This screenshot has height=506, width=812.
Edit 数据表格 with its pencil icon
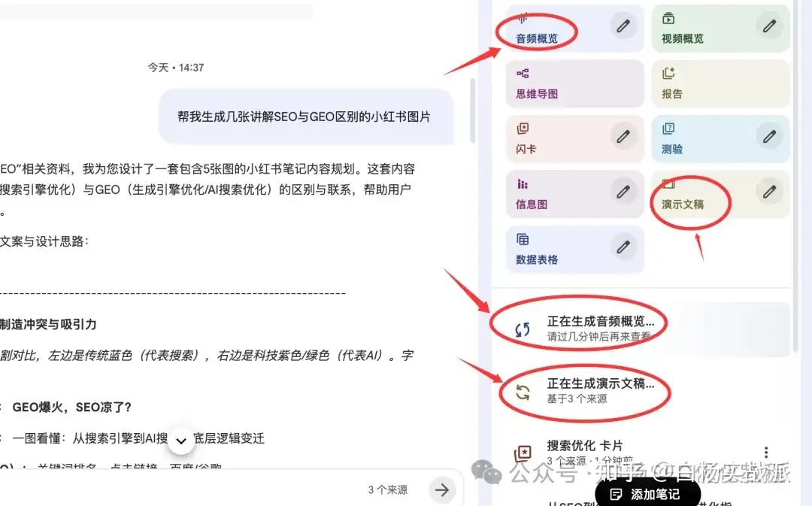pyautogui.click(x=623, y=247)
